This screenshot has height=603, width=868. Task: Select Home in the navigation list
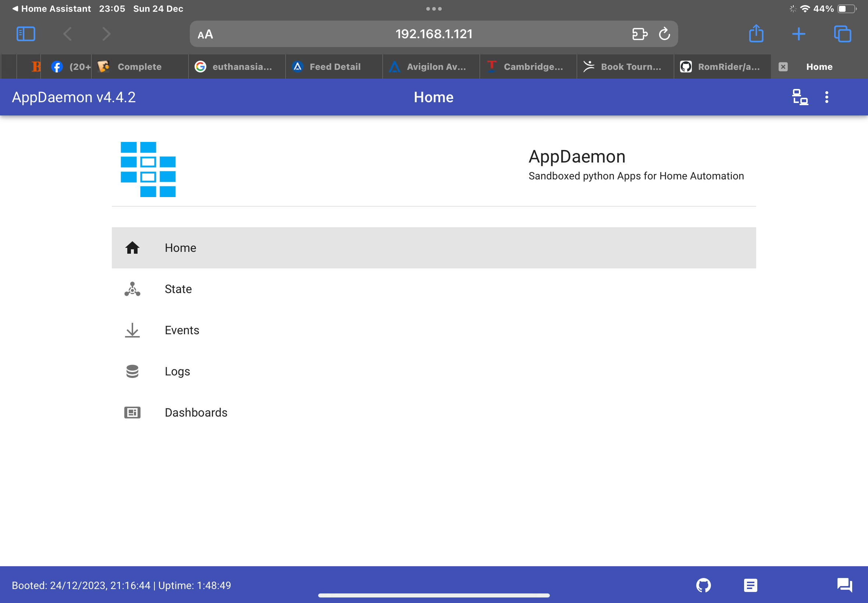433,247
